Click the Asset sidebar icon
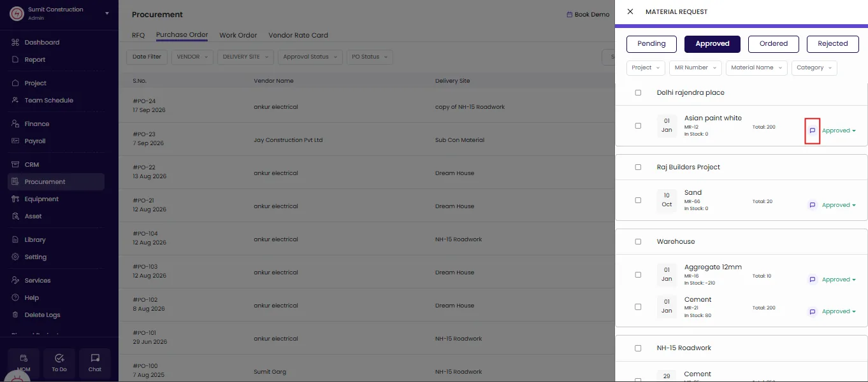Screen dimensions: 868x382 pos(16,216)
